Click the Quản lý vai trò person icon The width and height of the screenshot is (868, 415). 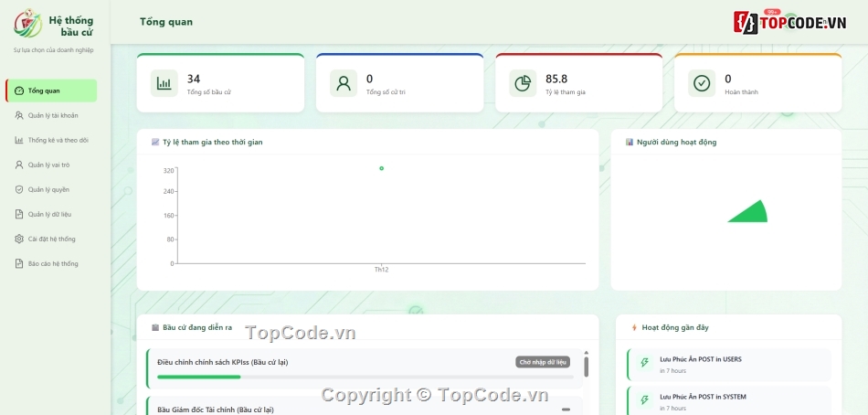[x=19, y=165]
